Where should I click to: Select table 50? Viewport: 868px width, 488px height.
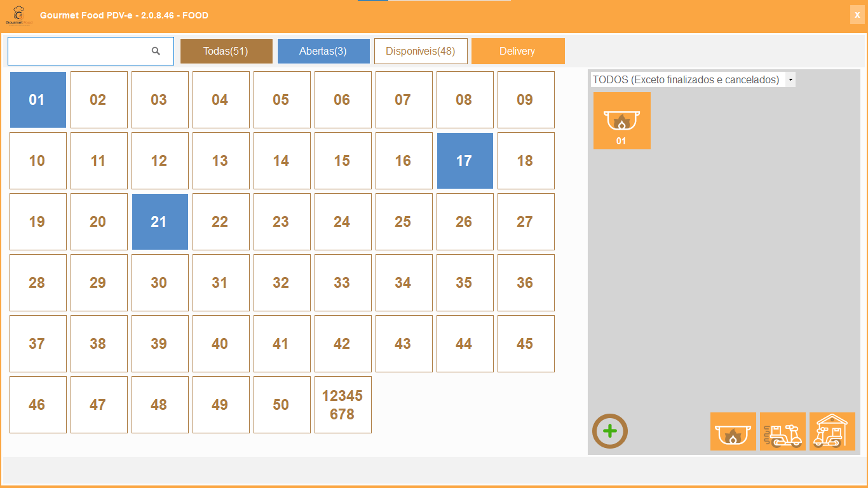coord(282,405)
